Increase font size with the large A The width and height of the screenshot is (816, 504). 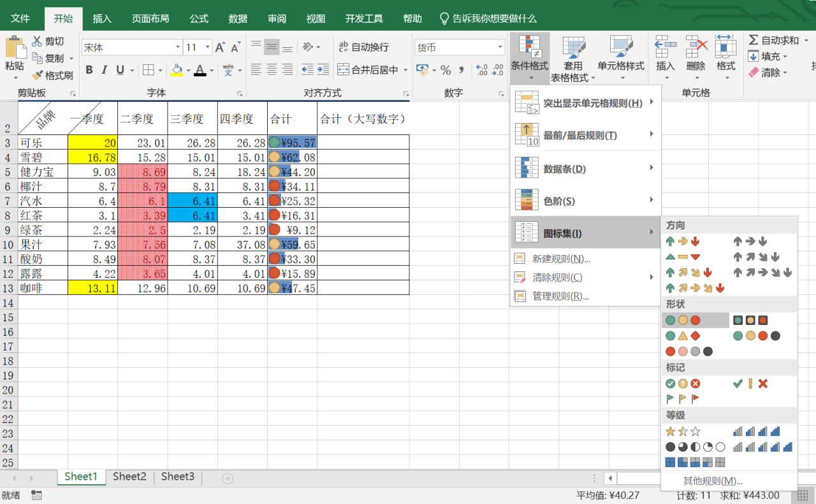pyautogui.click(x=220, y=47)
